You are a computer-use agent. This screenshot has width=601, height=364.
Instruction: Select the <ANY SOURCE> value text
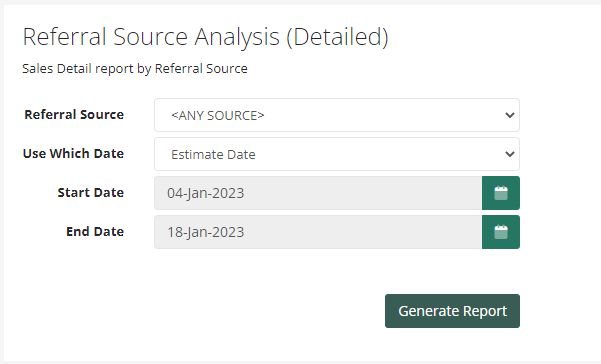click(218, 115)
